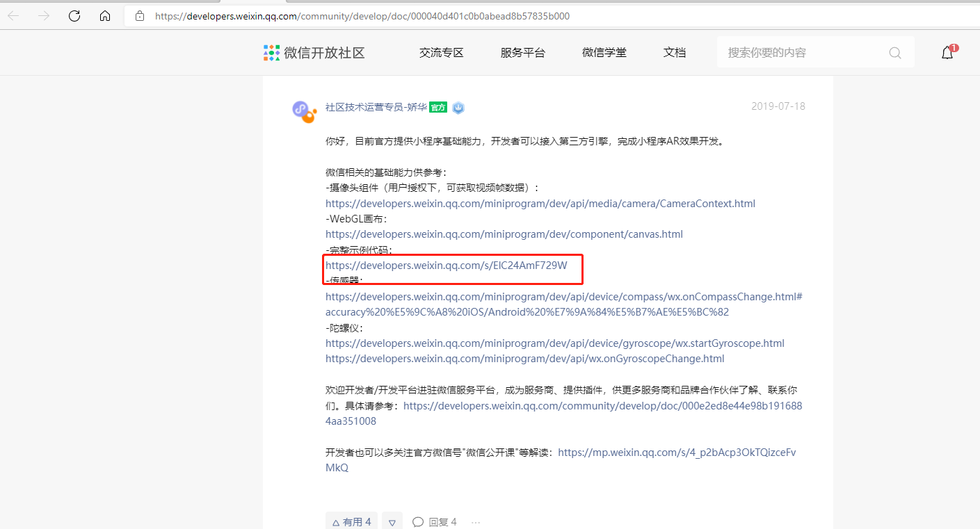Open notifications bell icon
980x529 pixels.
[x=947, y=52]
